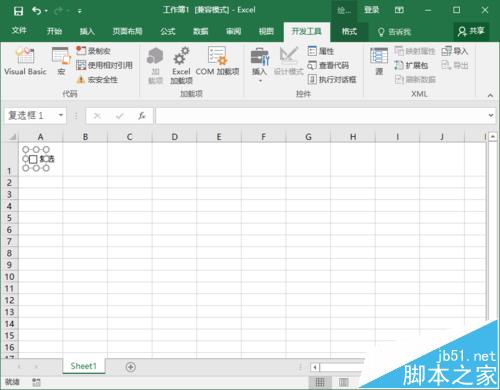Click View Code (查看代码)
The image size is (500, 390).
[328, 65]
